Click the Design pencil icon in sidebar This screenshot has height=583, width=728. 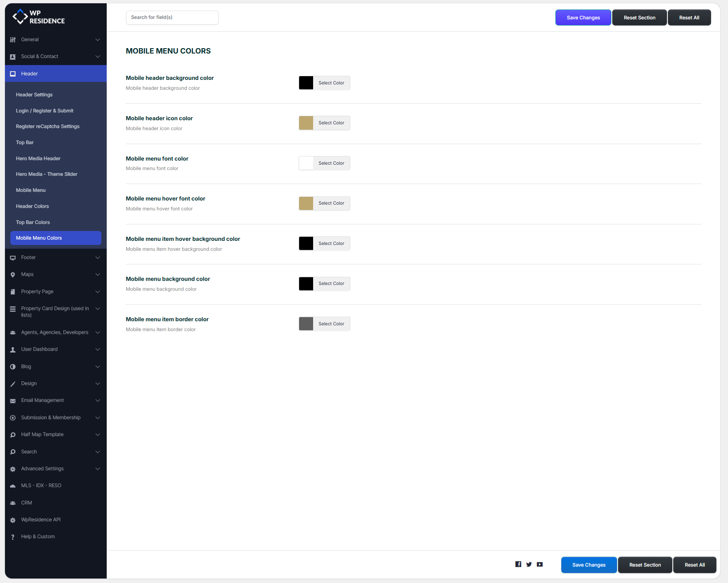13,384
